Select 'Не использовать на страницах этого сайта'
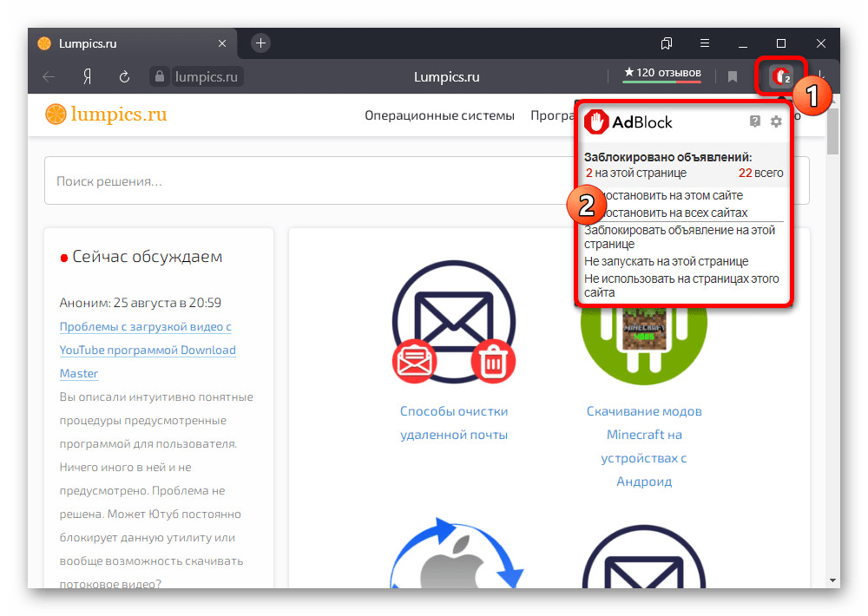 pyautogui.click(x=681, y=285)
